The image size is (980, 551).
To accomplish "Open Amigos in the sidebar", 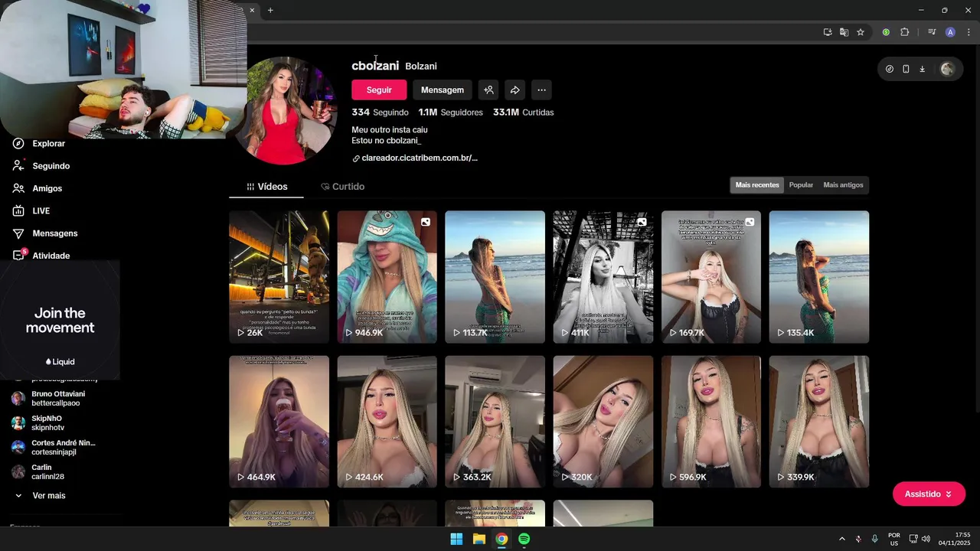I will [47, 188].
